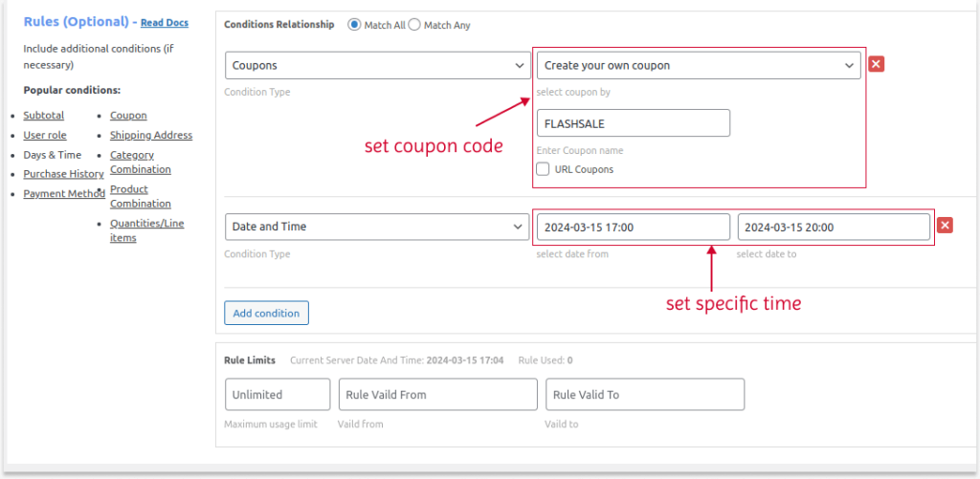Remove the Coupons condition with red X
Viewport: 980px width, 479px height.
[877, 64]
